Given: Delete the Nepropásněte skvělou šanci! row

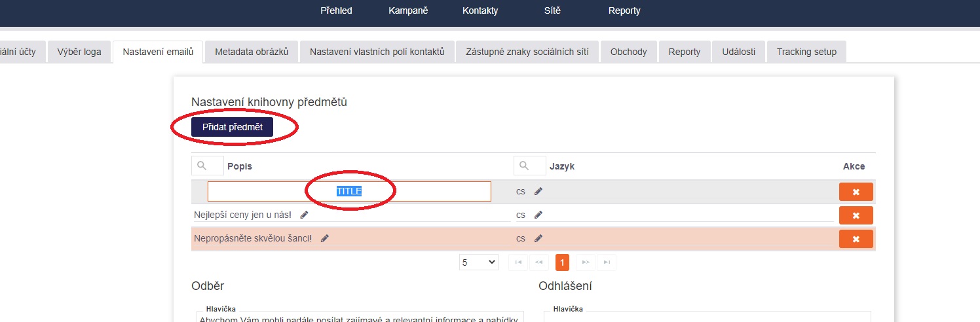Looking at the screenshot, I should [856, 239].
